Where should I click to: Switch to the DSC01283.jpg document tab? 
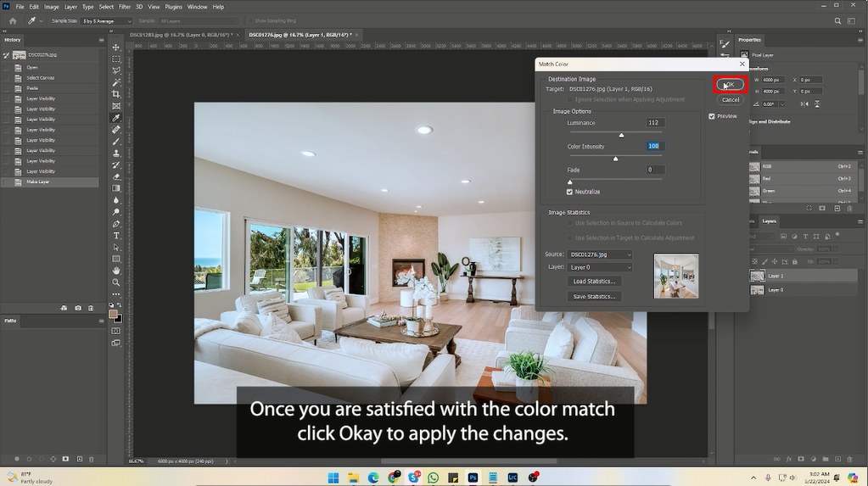pos(179,35)
